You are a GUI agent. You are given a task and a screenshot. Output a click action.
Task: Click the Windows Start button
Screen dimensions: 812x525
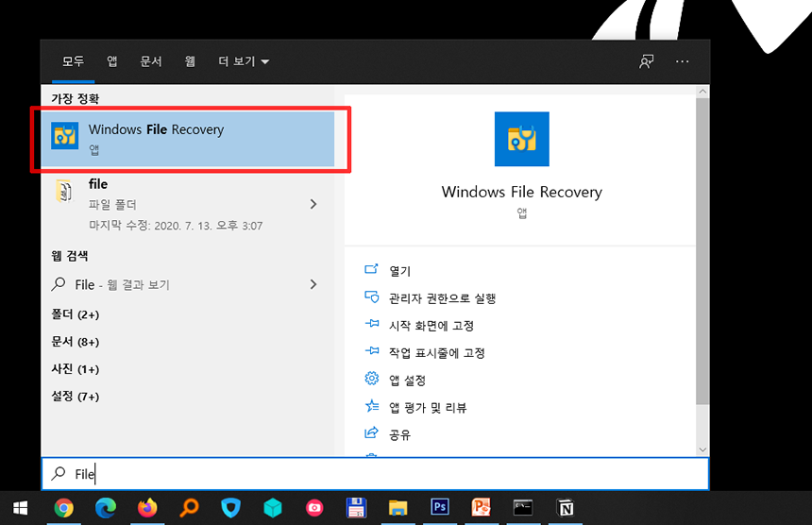20,508
